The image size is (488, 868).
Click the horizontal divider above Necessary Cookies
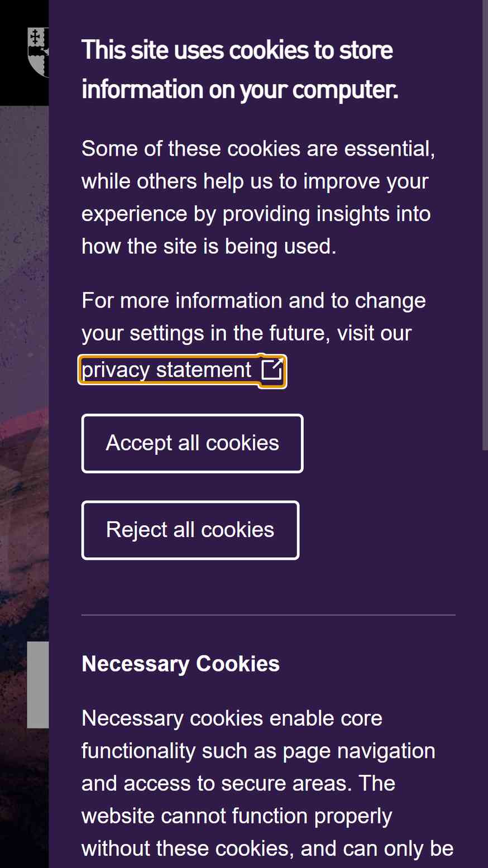point(269,615)
